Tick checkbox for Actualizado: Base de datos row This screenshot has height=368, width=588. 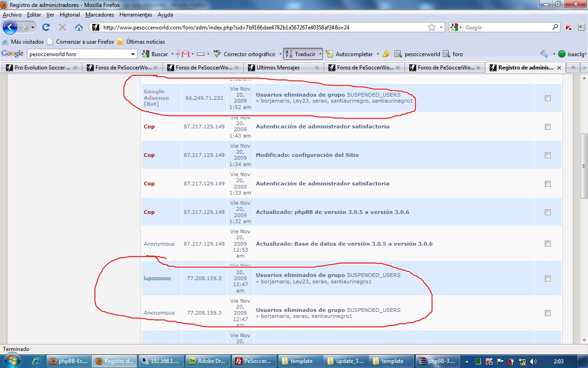(x=548, y=243)
